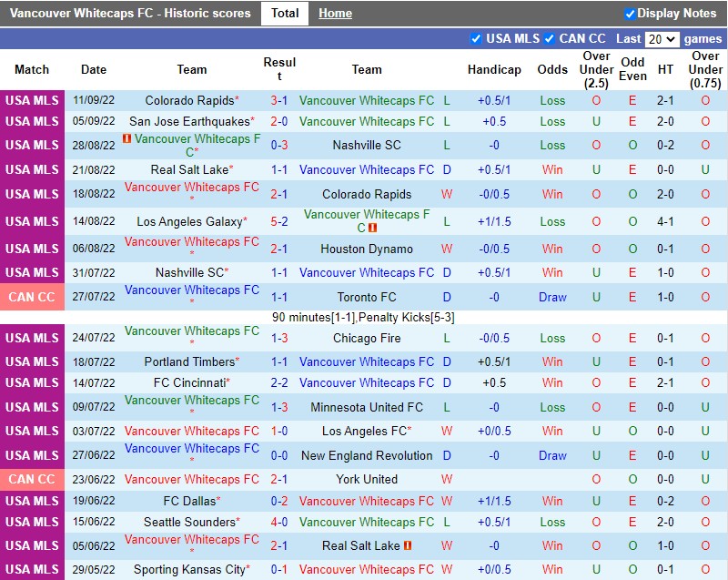Image resolution: width=728 pixels, height=580 pixels.
Task: Click the 5-2 result of the Galaxy match
Action: tap(279, 221)
